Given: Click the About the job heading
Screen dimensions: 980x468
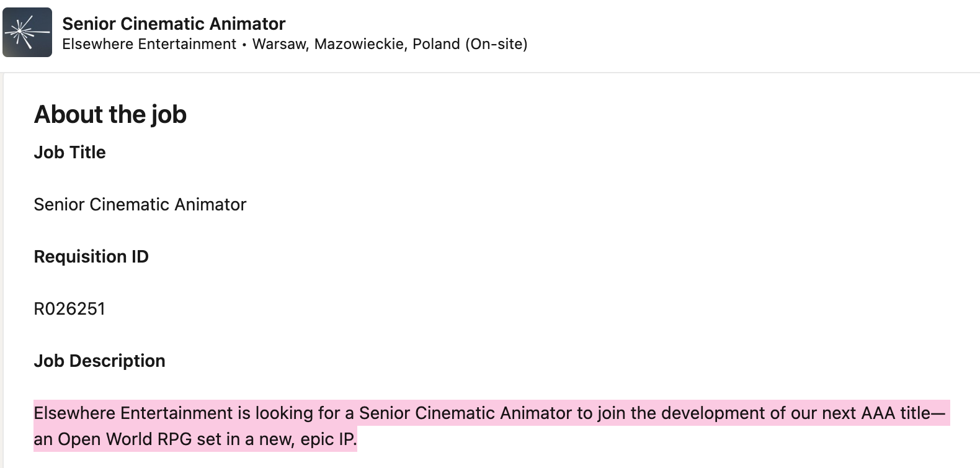Looking at the screenshot, I should point(110,114).
